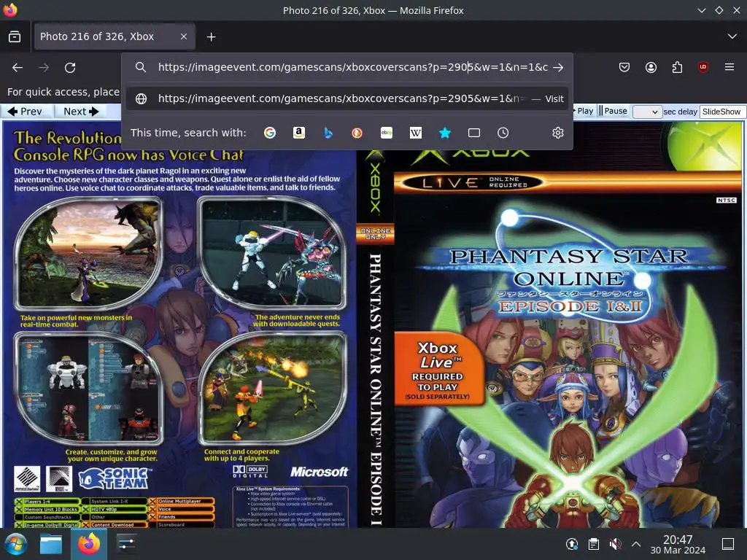This screenshot has height=560, width=747.
Task: Open Firefox View tab list icon
Action: (x=15, y=36)
